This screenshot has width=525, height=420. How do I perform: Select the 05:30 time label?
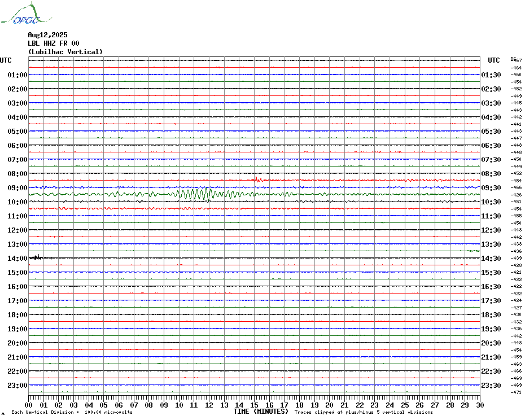point(491,132)
